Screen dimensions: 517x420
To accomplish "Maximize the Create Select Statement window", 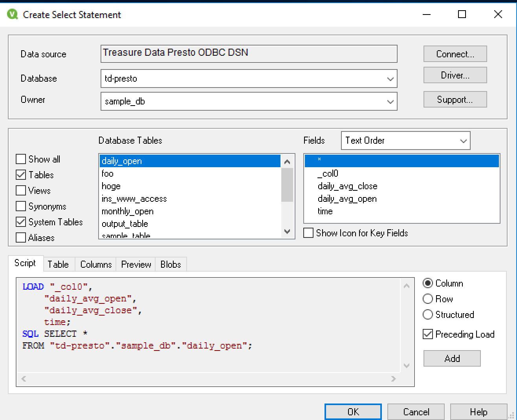I will [462, 15].
